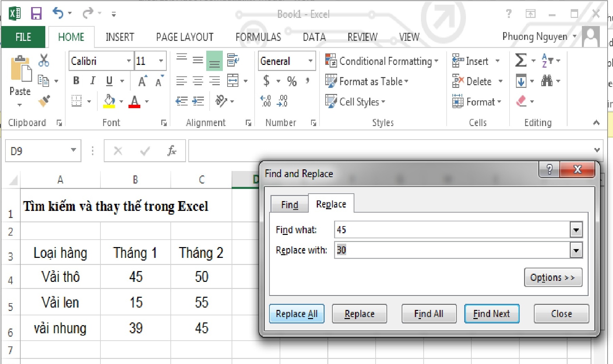
Task: Toggle Italic formatting
Action: [x=93, y=81]
